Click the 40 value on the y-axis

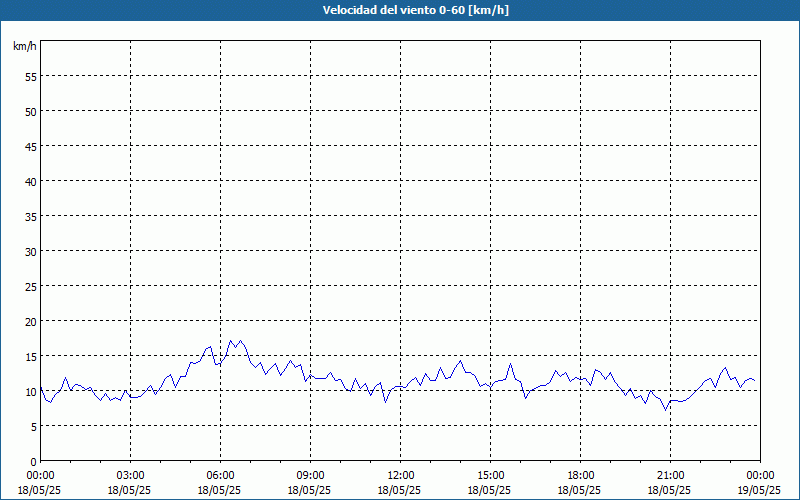pos(31,182)
